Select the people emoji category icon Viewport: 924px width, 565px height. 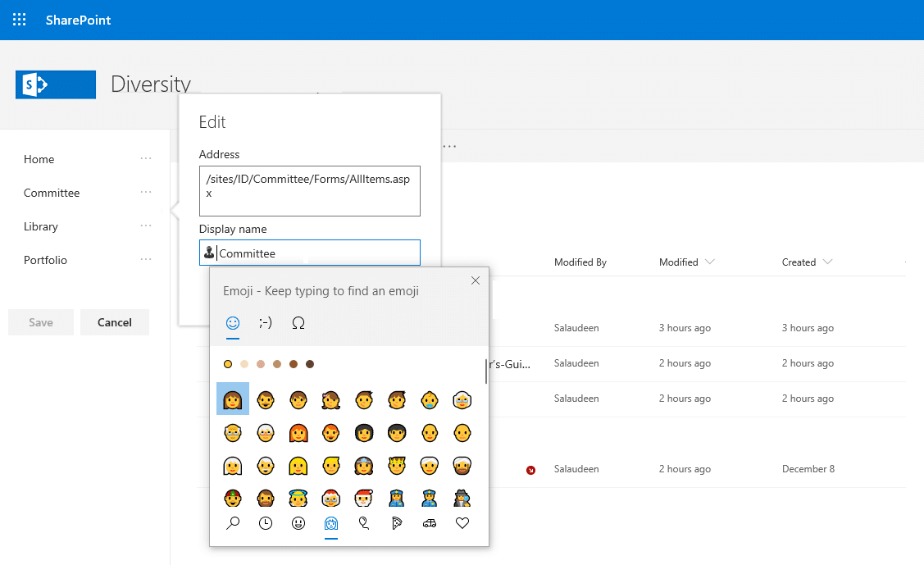pos(330,522)
